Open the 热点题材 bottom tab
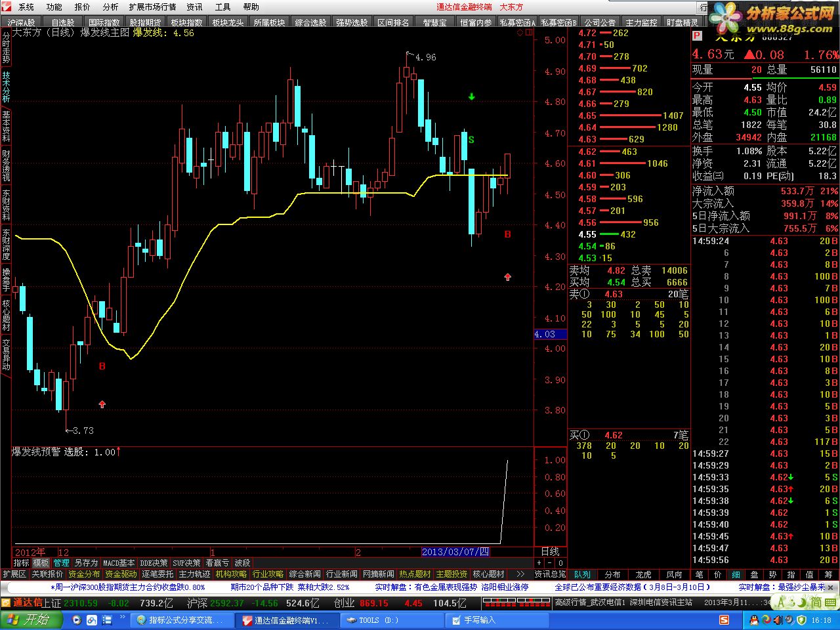This screenshot has height=630, width=840. pyautogui.click(x=415, y=574)
